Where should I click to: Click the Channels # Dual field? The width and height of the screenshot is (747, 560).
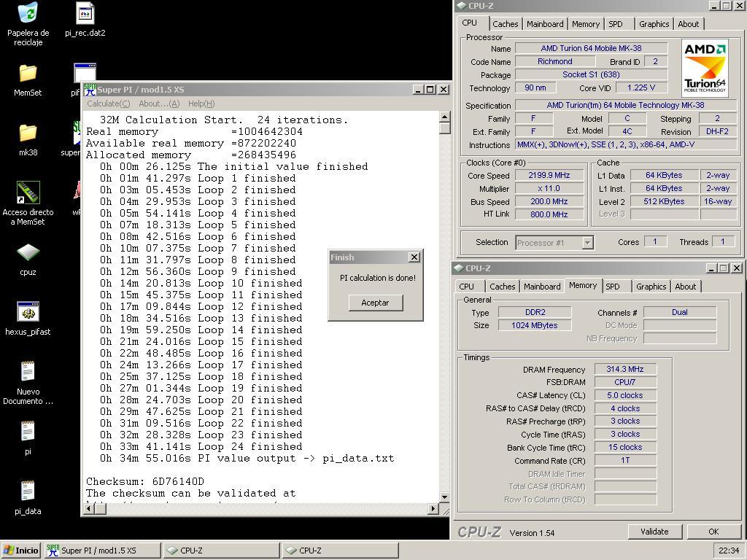(x=680, y=312)
